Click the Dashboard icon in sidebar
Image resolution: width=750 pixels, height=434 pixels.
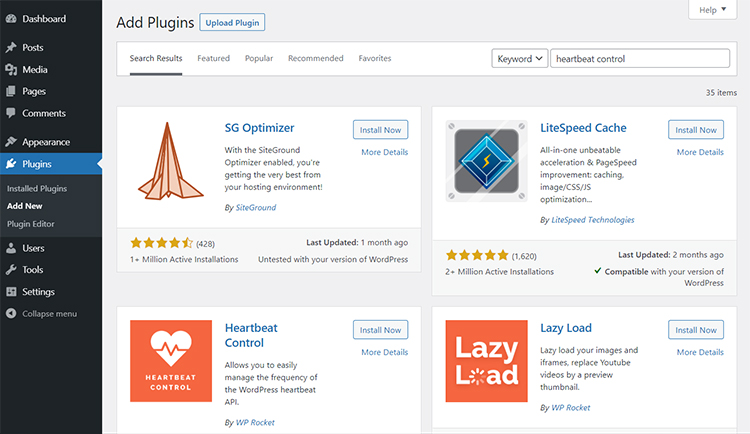tap(10, 19)
